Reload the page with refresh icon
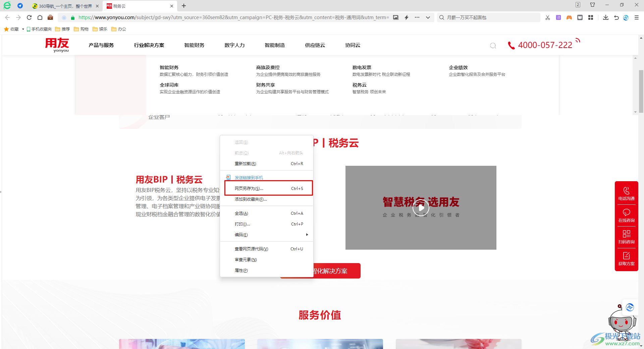 [x=29, y=17]
